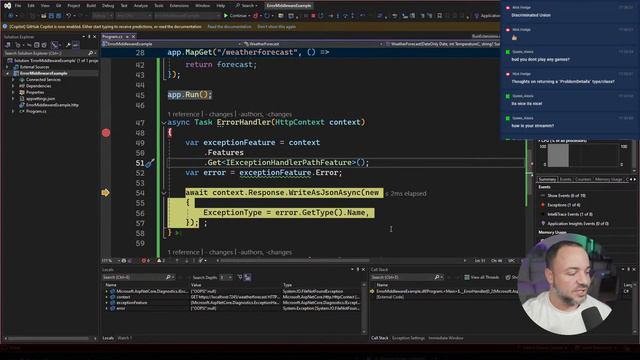Open the Edit menu

pyautogui.click(x=31, y=6)
